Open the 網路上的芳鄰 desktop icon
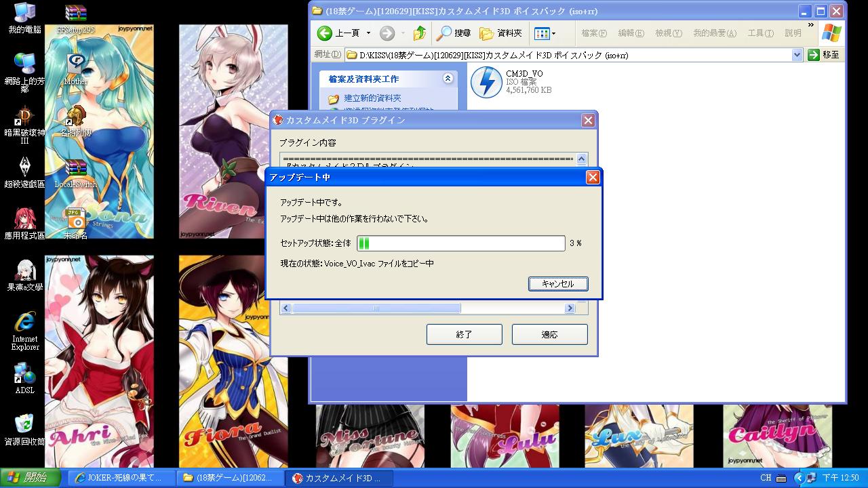Screen dimensions: 868x488 tap(24, 73)
